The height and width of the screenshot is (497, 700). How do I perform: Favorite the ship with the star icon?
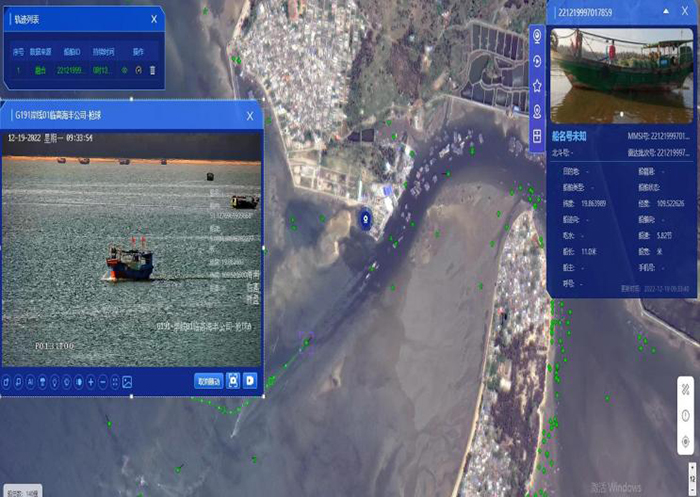point(537,86)
